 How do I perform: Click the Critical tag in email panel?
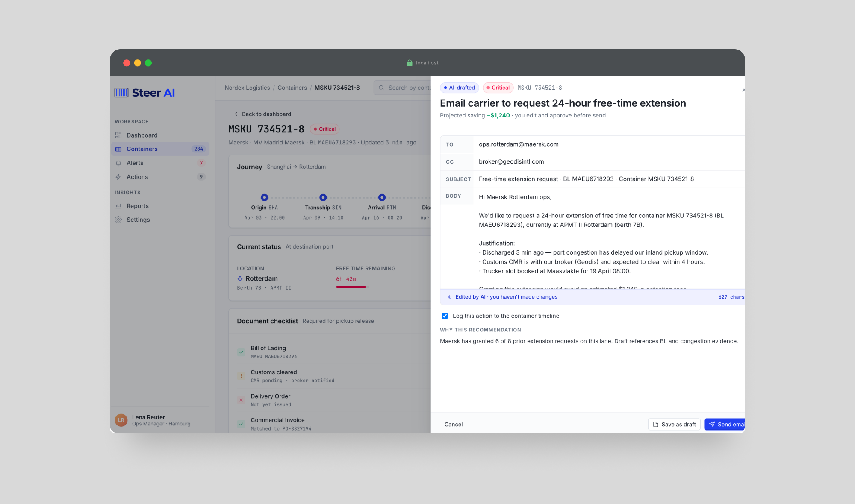[x=498, y=88]
